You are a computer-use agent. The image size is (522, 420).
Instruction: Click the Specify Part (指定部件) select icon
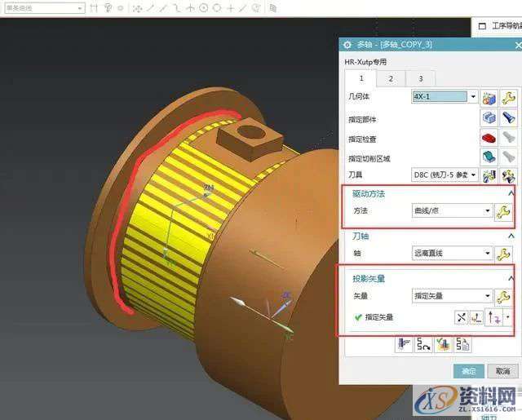coord(489,119)
